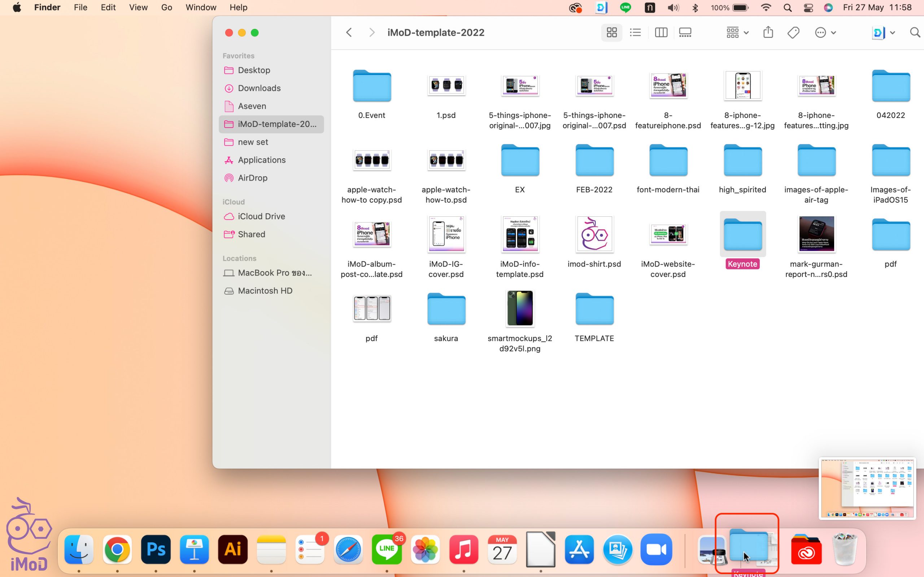
Task: Open the Group By dropdown
Action: coord(737,32)
